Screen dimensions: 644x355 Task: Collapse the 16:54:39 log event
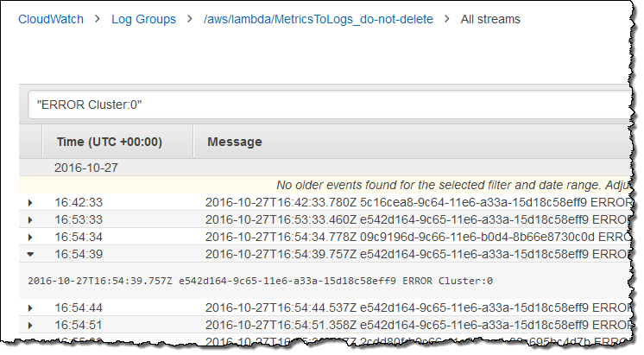(x=31, y=254)
